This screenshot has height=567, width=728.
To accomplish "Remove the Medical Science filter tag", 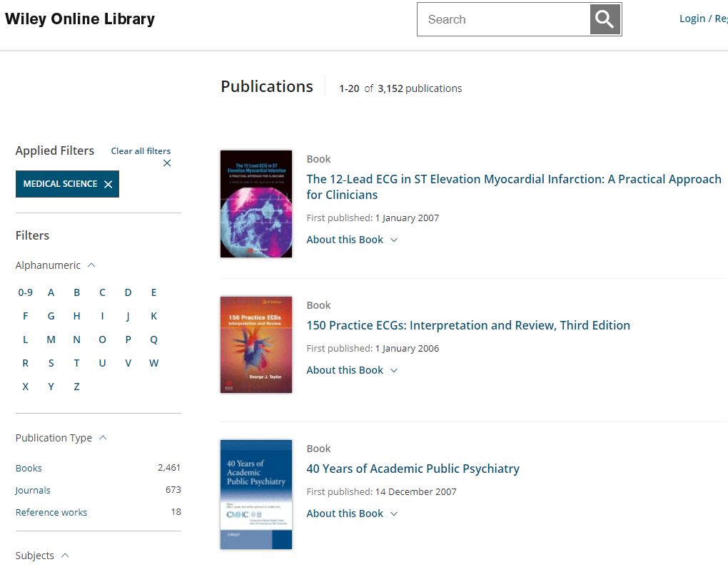I will [108, 184].
